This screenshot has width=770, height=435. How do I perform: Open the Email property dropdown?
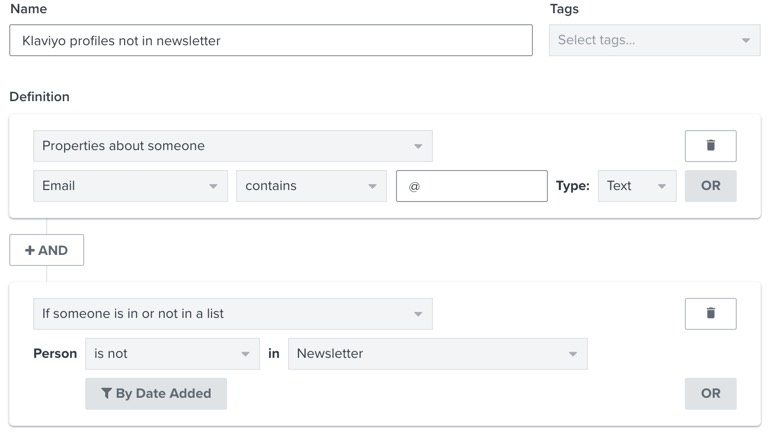[130, 186]
